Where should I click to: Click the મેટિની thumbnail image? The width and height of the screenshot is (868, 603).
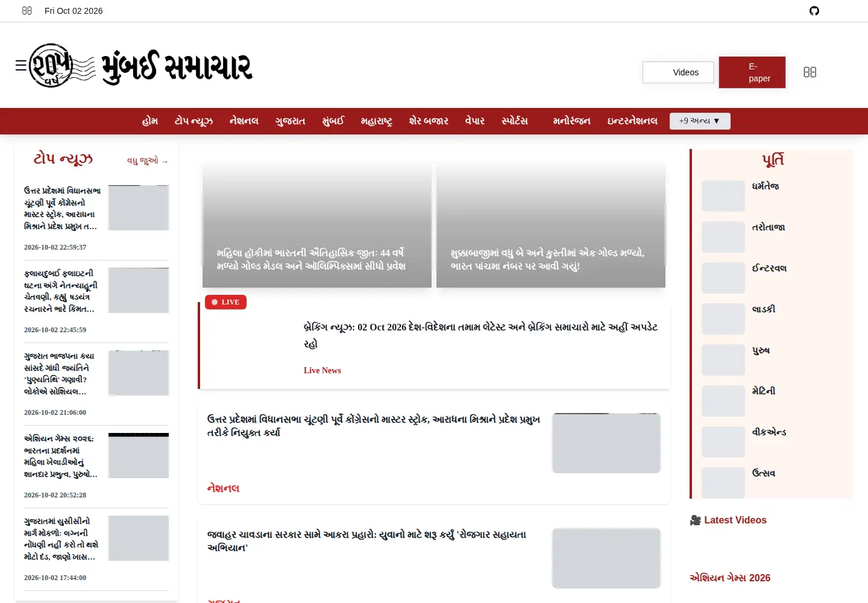point(723,401)
